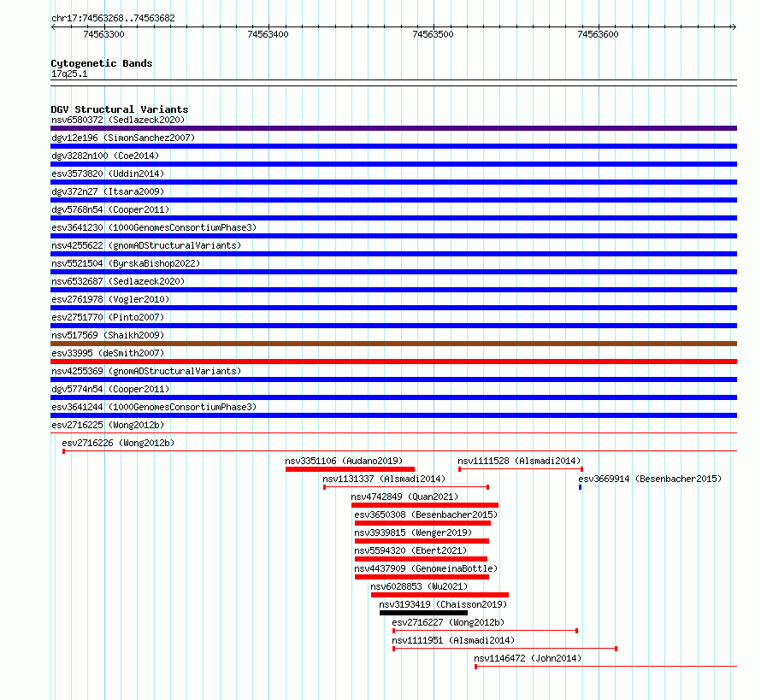This screenshot has width=761, height=700.
Task: Click the nsv4255622 (gnomADStructuralVariants) label
Action: (x=146, y=245)
